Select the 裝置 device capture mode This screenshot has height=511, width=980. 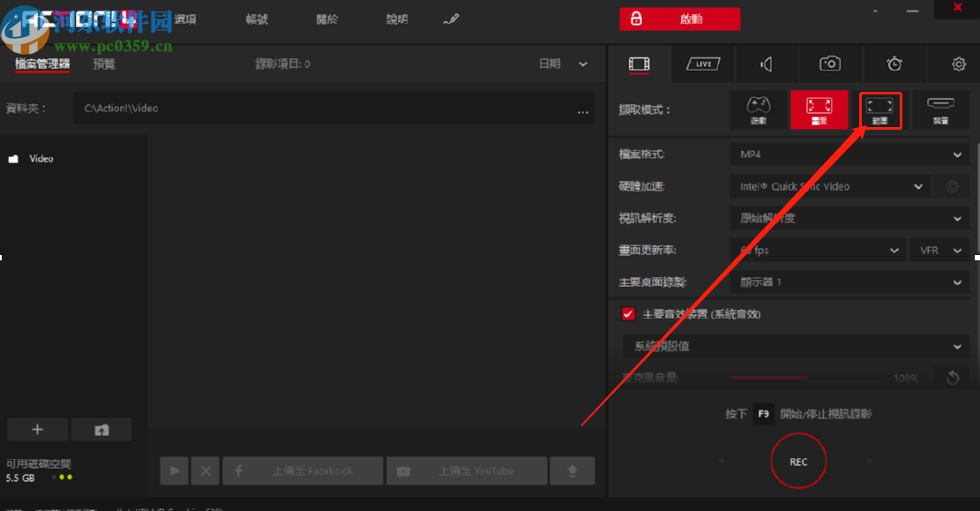click(940, 109)
